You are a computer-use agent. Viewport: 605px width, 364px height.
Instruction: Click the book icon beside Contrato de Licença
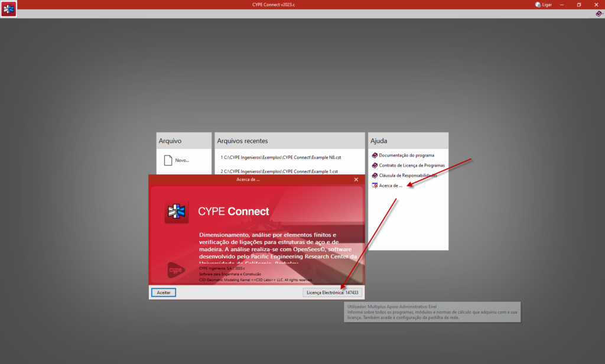(374, 165)
